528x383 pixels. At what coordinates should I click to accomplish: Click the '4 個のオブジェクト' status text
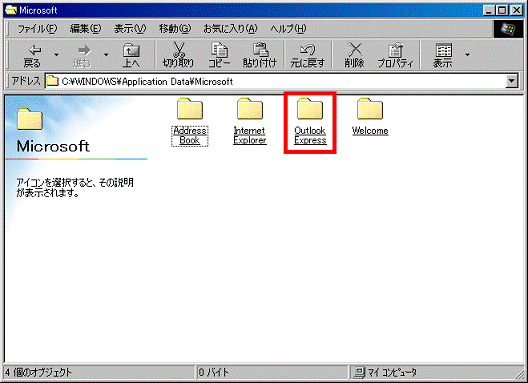(38, 373)
